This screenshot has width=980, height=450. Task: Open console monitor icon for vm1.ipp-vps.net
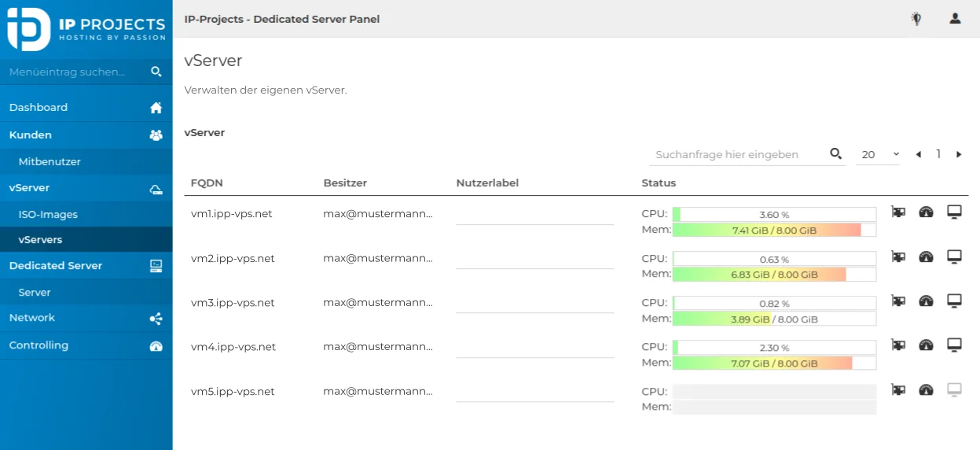pyautogui.click(x=954, y=212)
